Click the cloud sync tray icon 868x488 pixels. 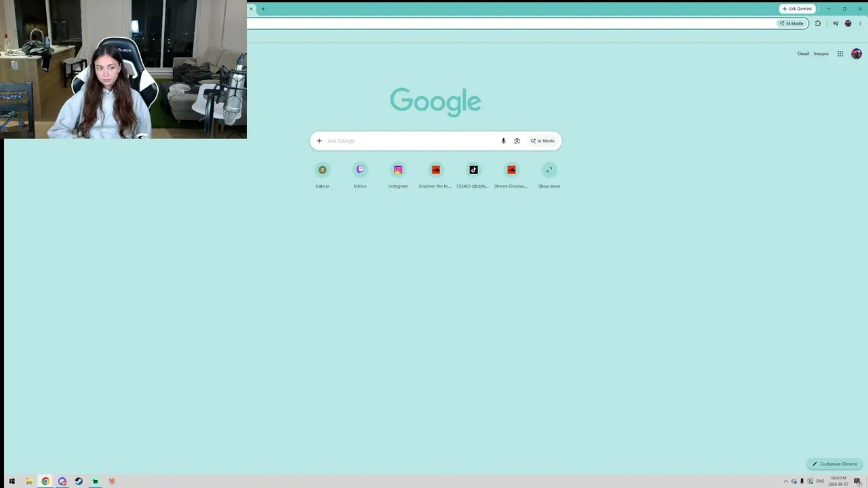tap(794, 481)
